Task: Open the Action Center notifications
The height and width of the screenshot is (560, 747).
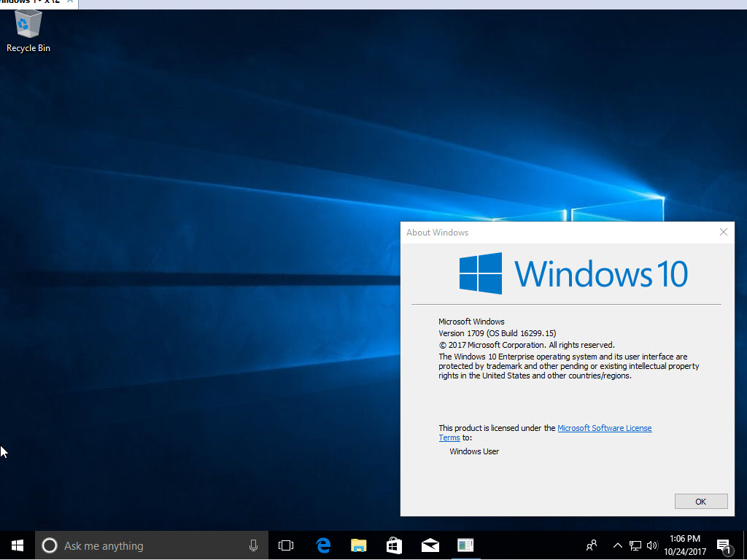Action: 724,545
